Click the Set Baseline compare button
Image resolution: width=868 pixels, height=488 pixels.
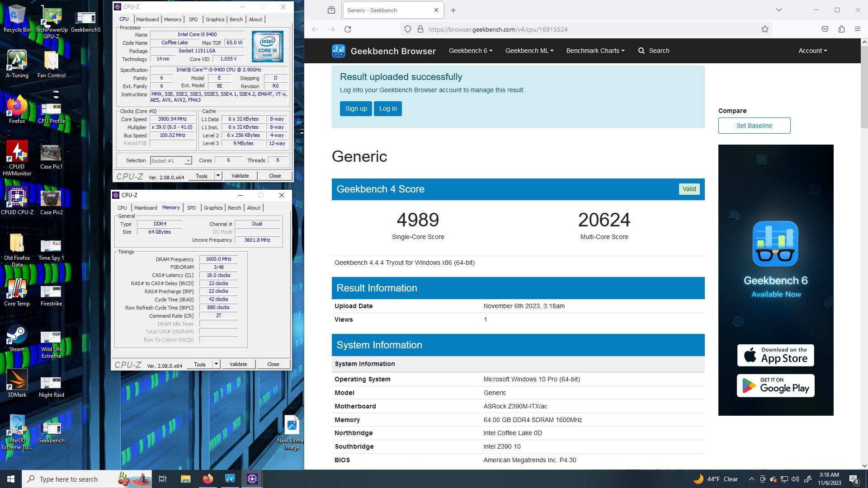[754, 126]
